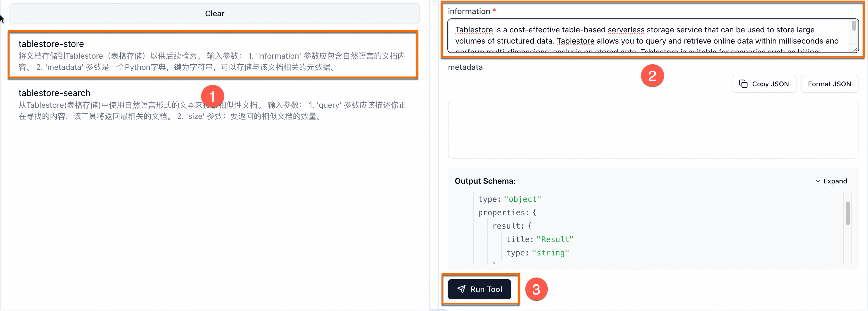Click the information field scrollbar
Viewport: 868px width, 311px height.
coord(854,26)
